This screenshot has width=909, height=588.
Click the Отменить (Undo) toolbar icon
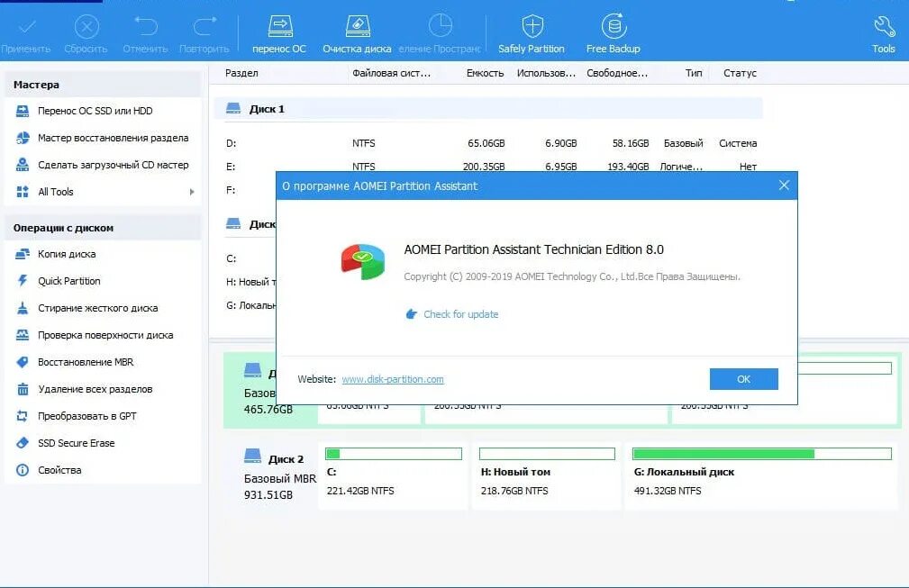point(146,33)
